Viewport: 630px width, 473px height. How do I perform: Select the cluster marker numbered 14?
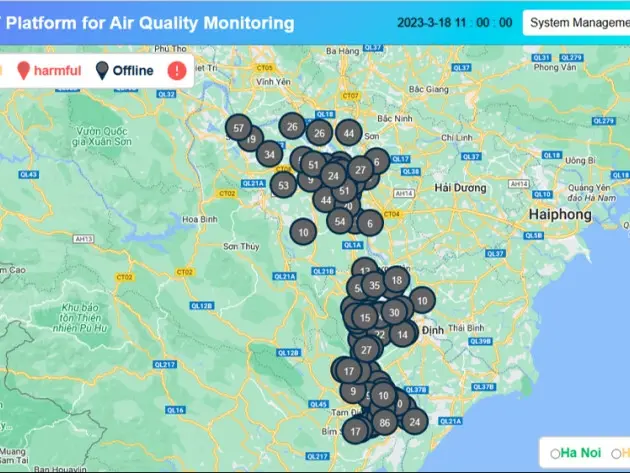402,335
